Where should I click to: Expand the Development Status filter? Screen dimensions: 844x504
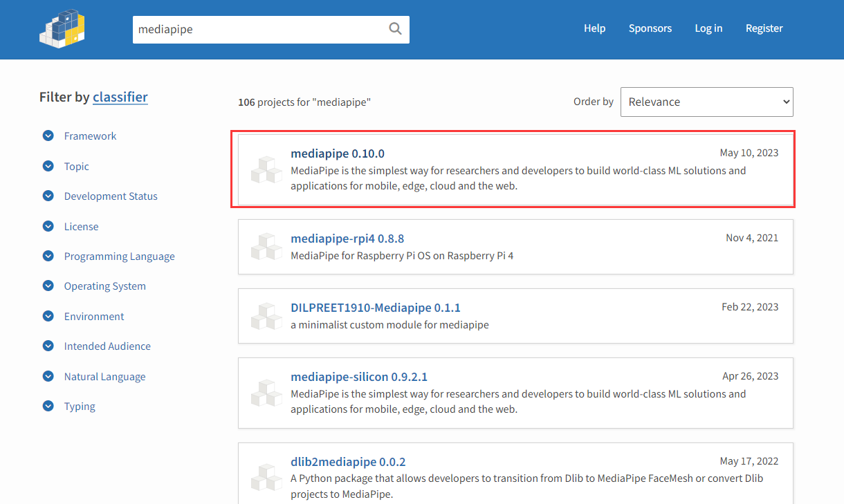(48, 196)
